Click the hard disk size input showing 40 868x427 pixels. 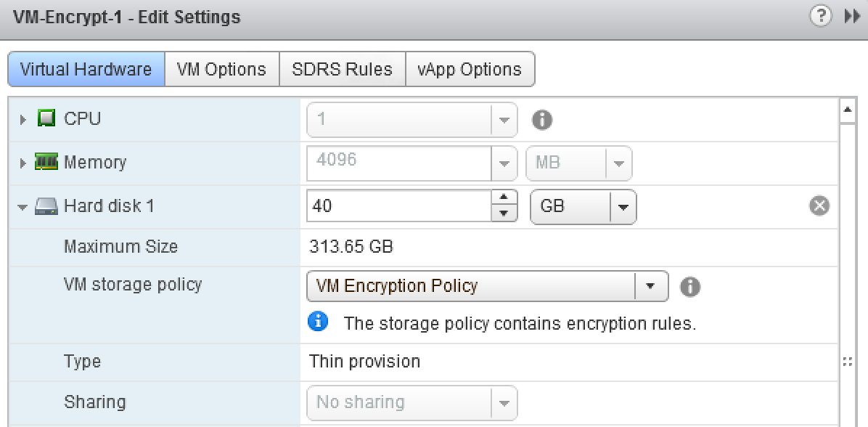pos(399,206)
